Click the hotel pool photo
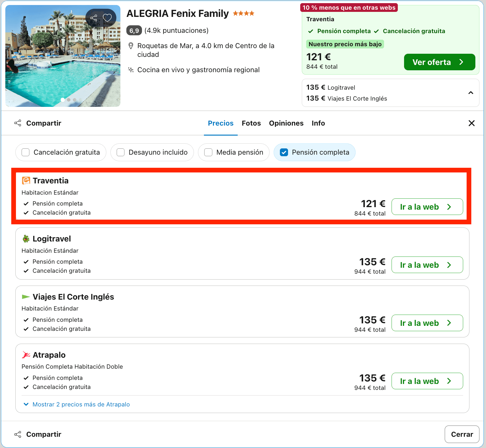This screenshot has width=486, height=448. pyautogui.click(x=63, y=56)
